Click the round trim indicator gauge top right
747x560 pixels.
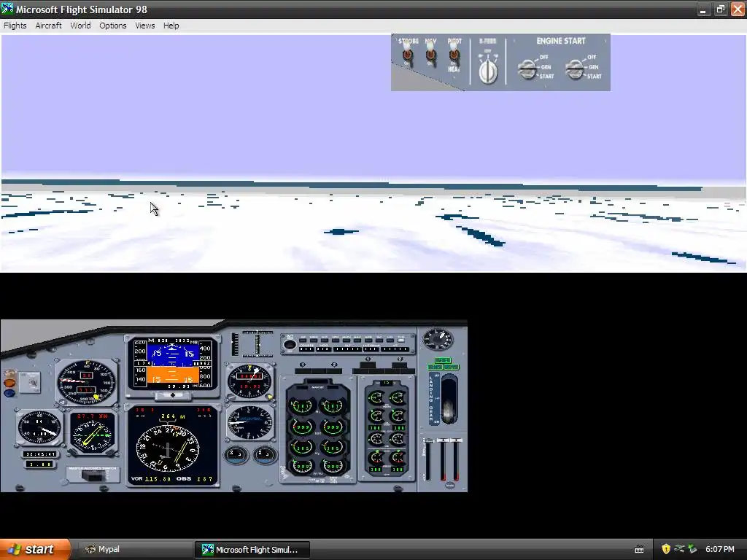click(438, 338)
